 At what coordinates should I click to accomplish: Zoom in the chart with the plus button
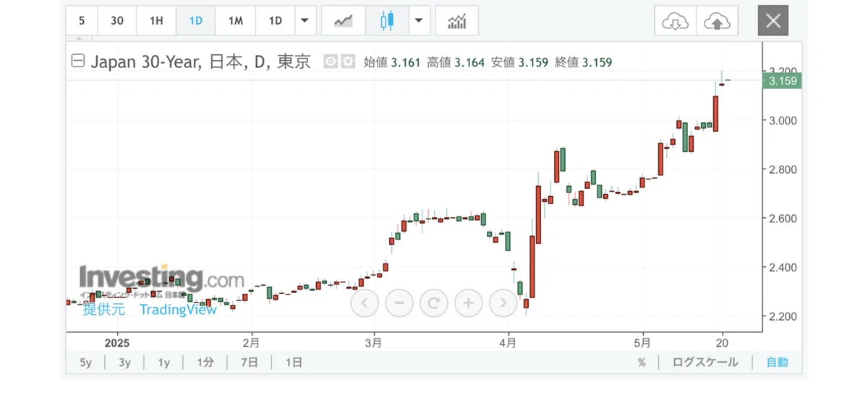pos(468,303)
